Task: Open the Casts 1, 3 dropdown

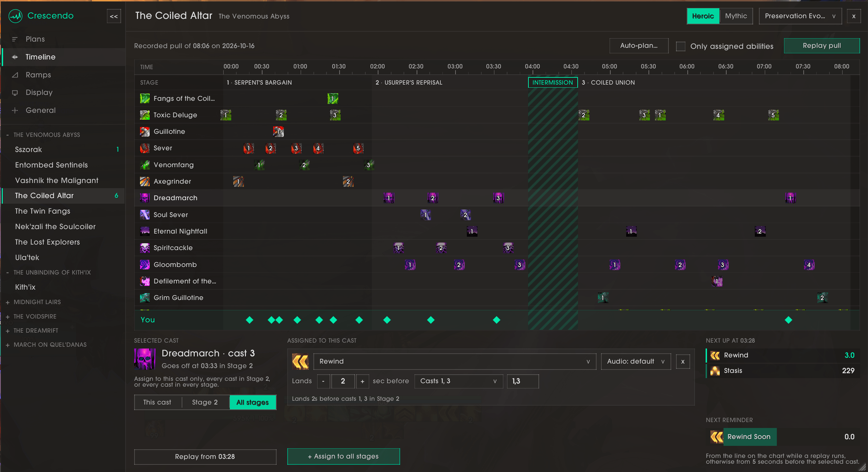Action: pos(459,381)
